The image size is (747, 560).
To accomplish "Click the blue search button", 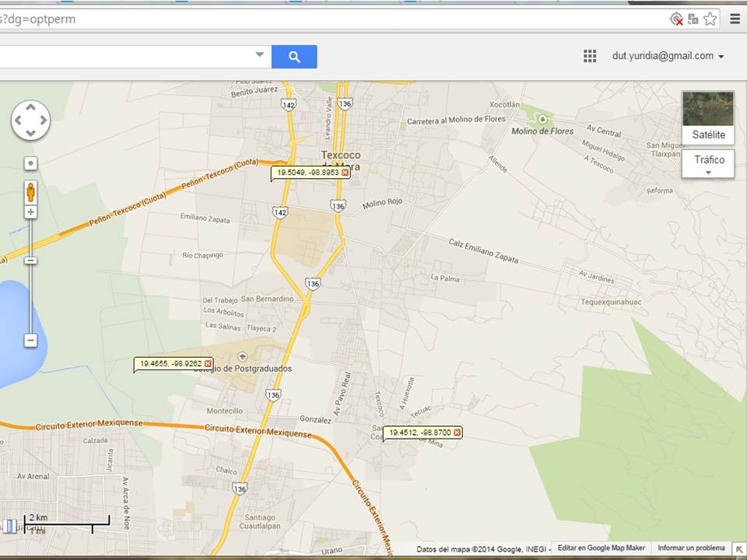I will 294,57.
